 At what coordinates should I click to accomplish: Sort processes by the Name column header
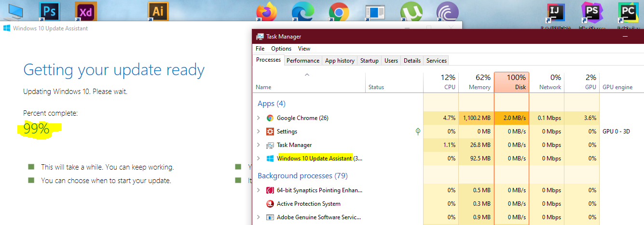click(x=309, y=82)
